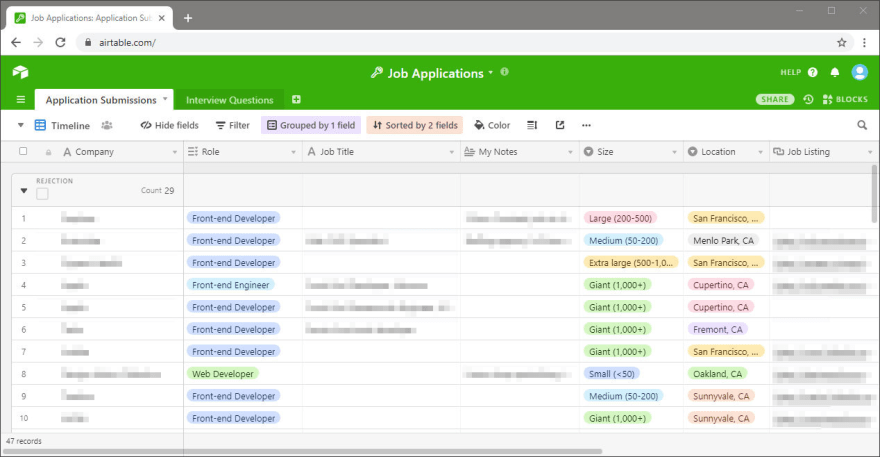Open revision history clock icon

click(808, 99)
